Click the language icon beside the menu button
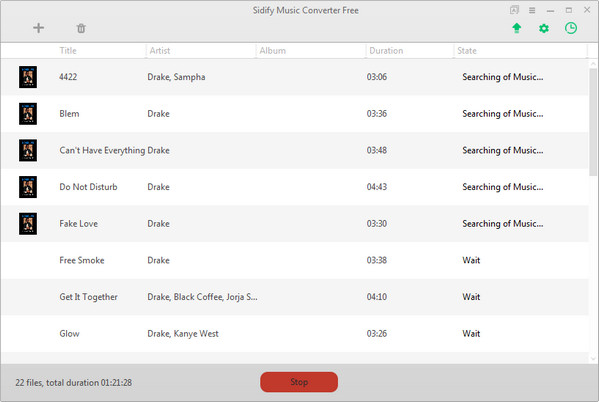 [514, 10]
